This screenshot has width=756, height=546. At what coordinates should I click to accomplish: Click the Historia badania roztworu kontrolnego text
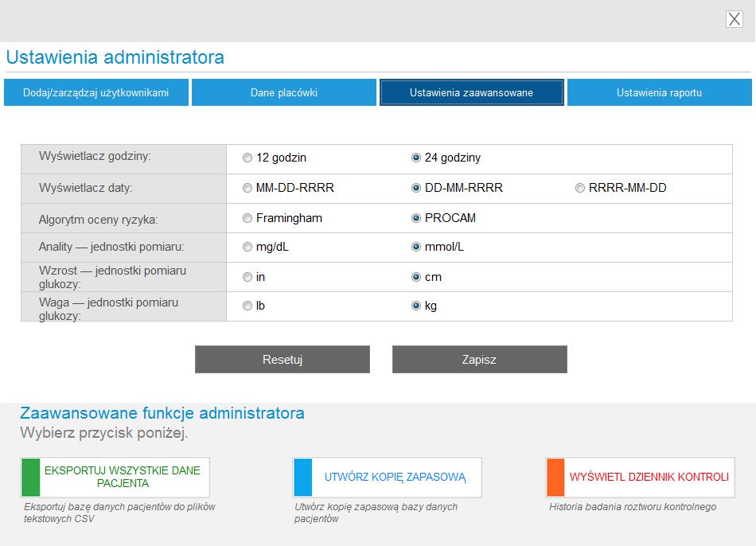point(633,507)
